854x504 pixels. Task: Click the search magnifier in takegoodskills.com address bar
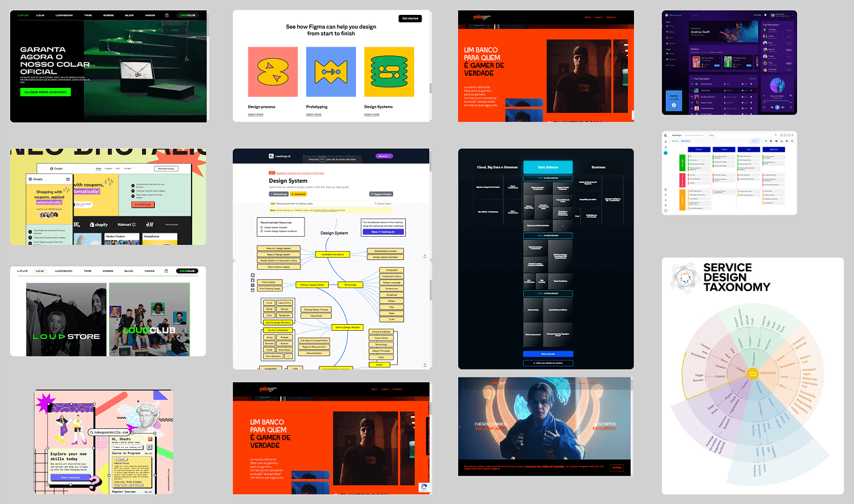(x=90, y=432)
